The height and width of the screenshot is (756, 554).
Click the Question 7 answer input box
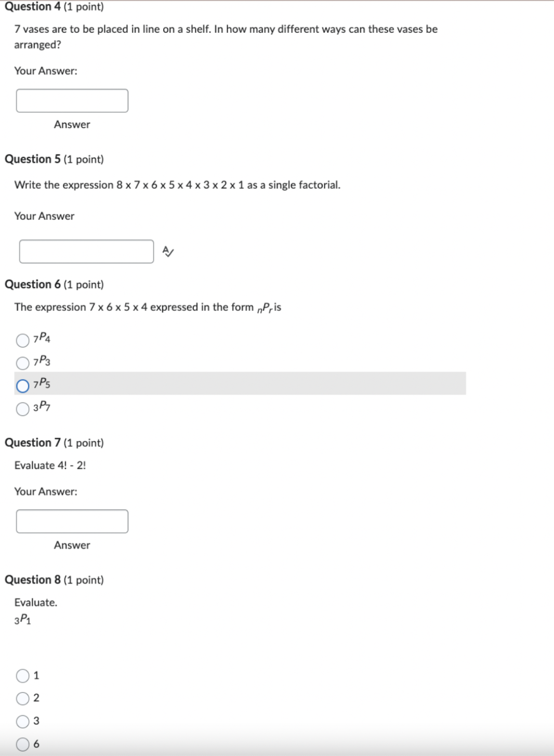pos(72,521)
